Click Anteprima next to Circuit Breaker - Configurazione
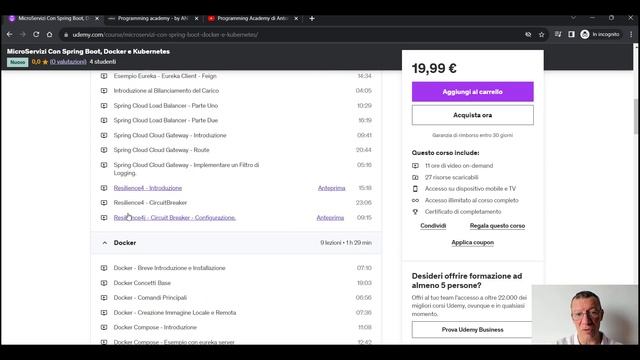 (330, 218)
